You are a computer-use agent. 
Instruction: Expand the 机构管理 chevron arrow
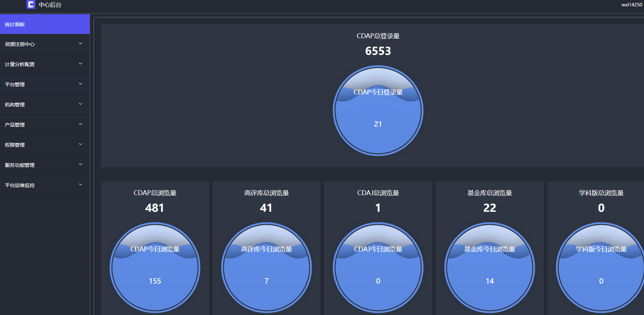[80, 104]
